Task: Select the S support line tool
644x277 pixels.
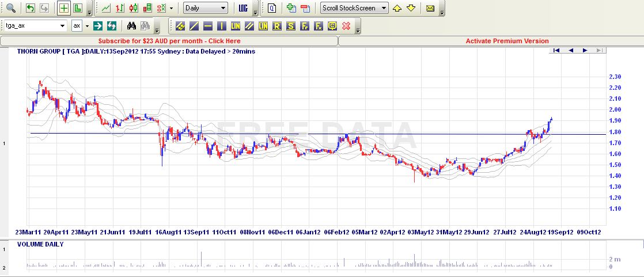Action: pos(291,26)
